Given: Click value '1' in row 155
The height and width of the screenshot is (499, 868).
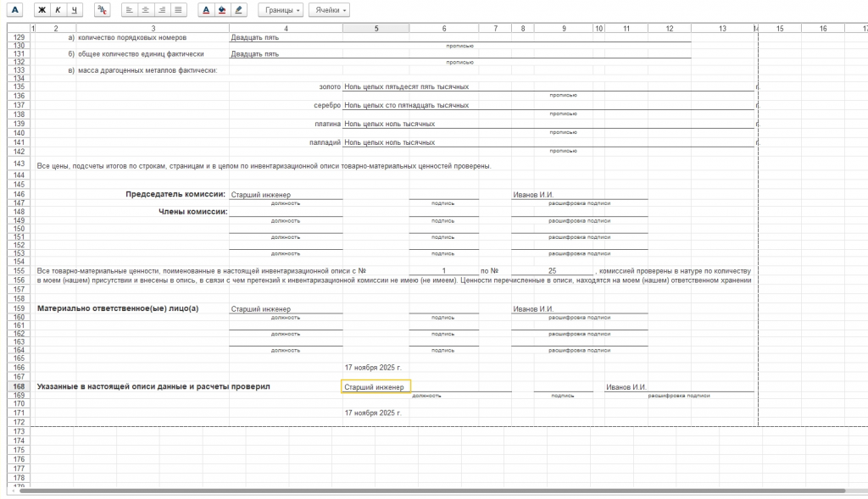Looking at the screenshot, I should 444,271.
